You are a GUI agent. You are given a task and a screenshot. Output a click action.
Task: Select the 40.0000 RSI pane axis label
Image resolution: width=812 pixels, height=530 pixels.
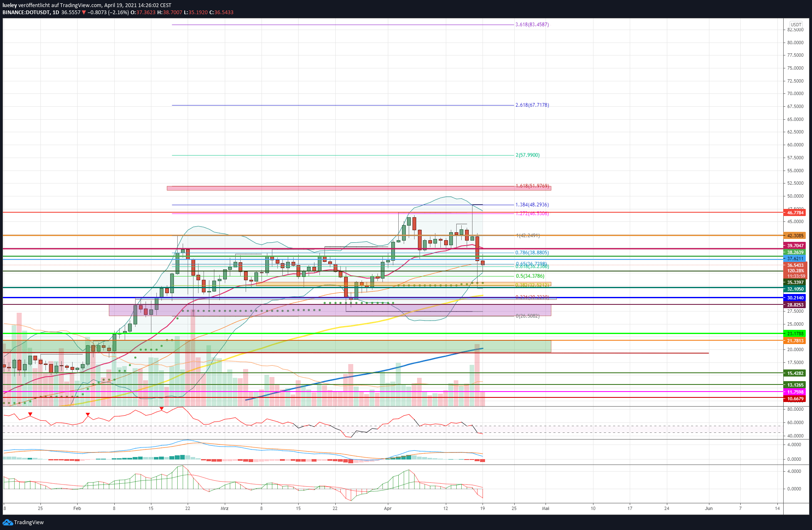click(x=795, y=436)
